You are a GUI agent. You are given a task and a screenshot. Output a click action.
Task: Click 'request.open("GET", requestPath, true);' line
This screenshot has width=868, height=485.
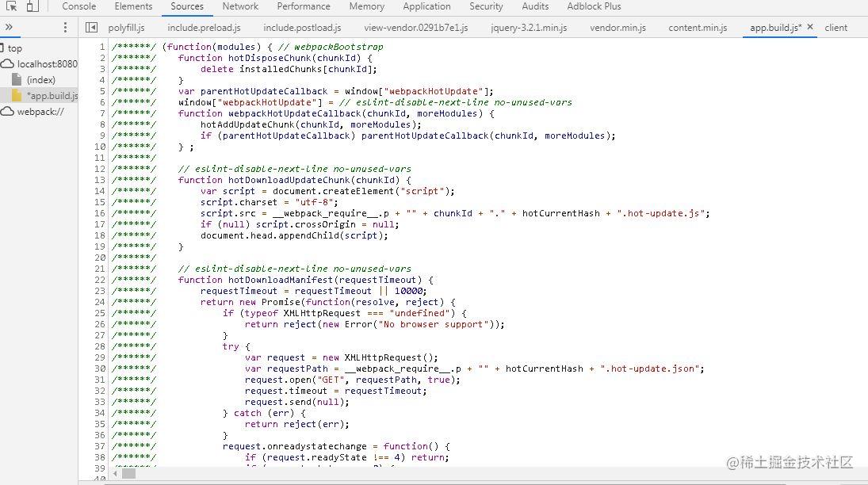352,380
